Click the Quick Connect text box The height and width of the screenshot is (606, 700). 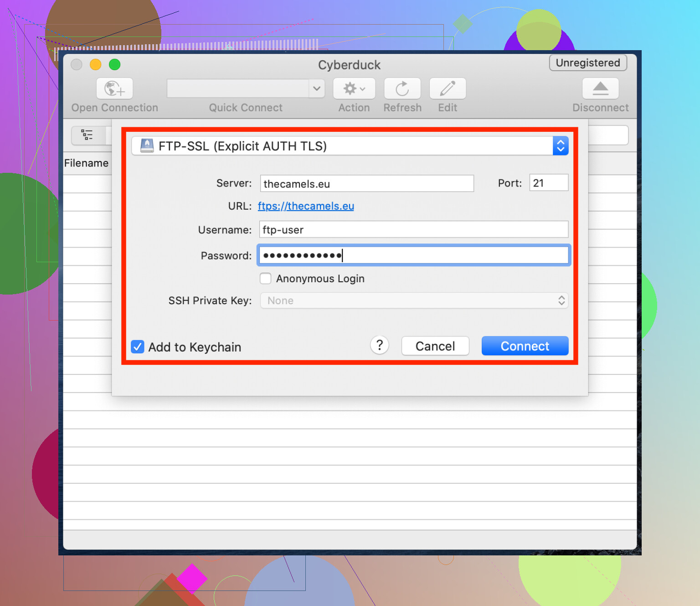238,88
